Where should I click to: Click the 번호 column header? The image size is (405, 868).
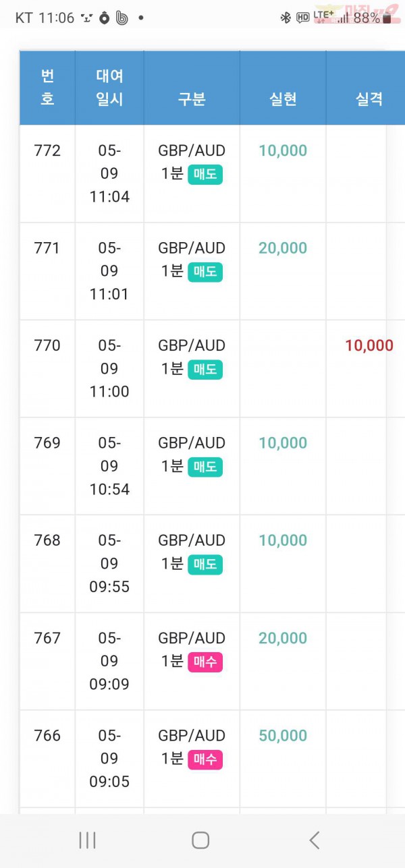coord(47,88)
